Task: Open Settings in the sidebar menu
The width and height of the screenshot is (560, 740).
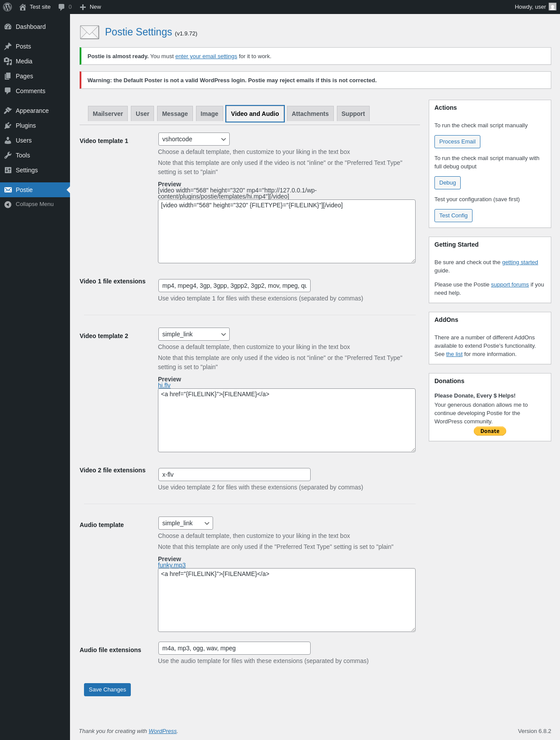Action: coord(35,170)
